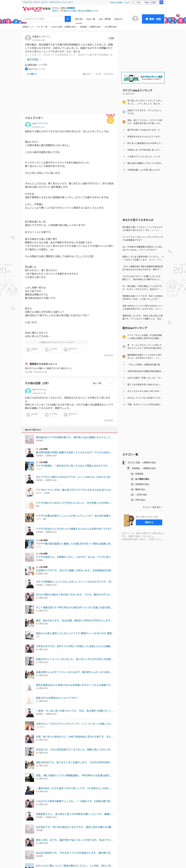This screenshot has height=868, width=186.
Task: Click the 新規取得 ID link
Action: 71,8
